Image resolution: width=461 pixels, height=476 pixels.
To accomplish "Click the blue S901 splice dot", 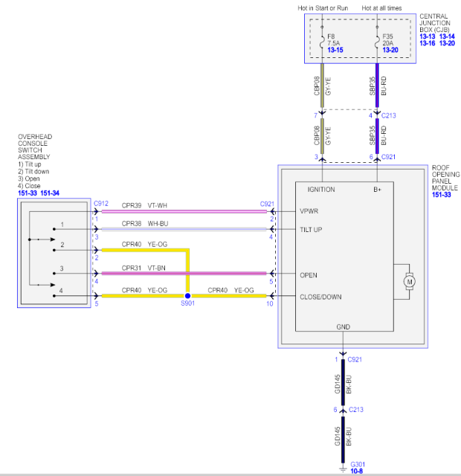I will pyautogui.click(x=187, y=296).
